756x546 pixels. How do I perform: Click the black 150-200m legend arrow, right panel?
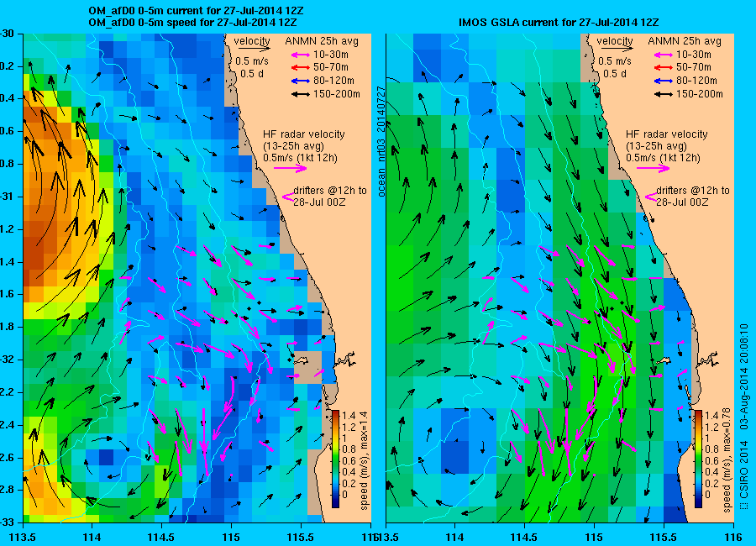(664, 95)
